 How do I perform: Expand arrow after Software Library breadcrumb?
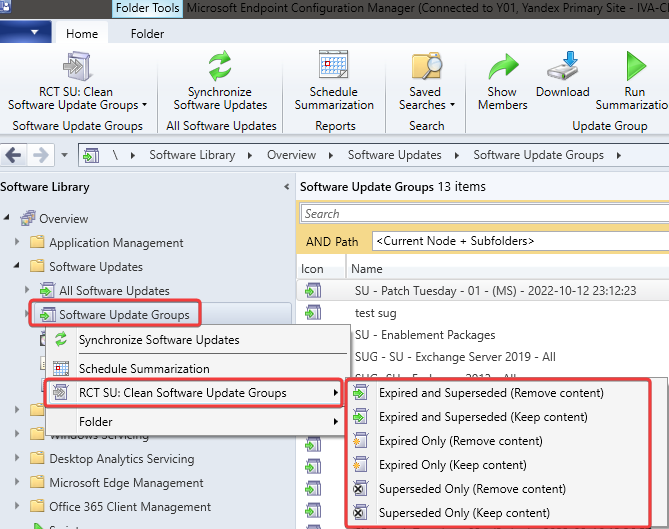point(250,155)
